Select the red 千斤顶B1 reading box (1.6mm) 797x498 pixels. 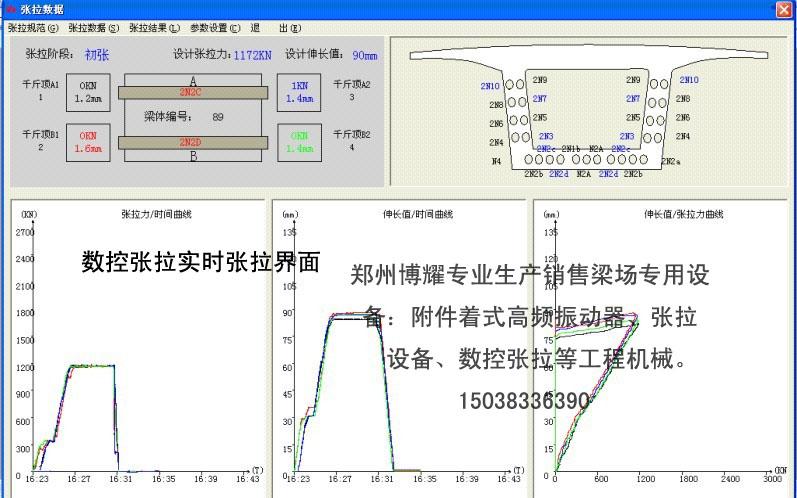[x=88, y=142]
